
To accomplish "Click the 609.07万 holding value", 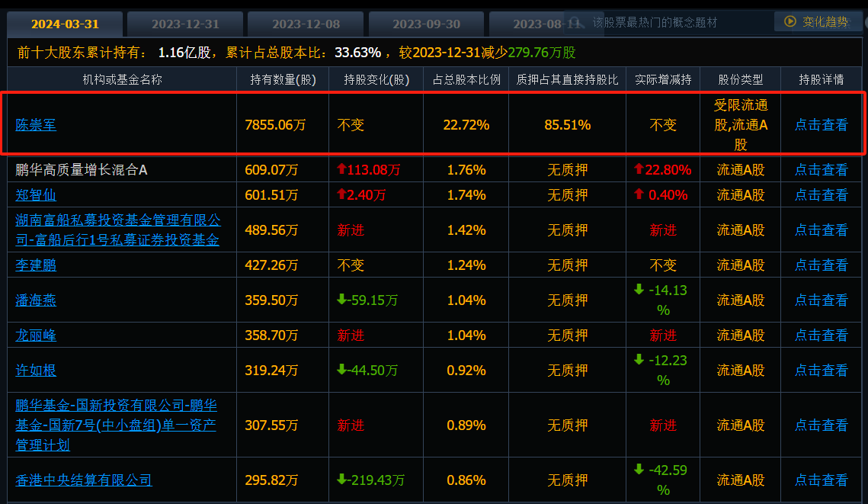I will (271, 169).
